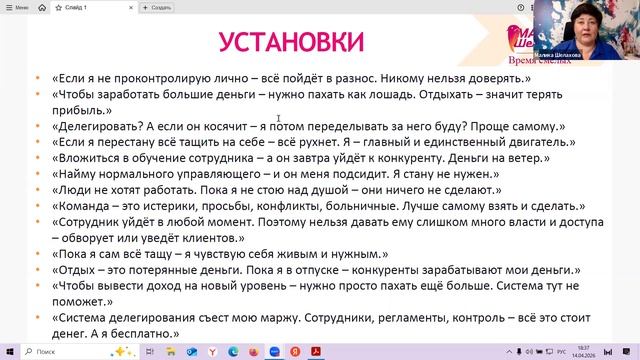Click the presenter webcam thumbnail
This screenshot has height=360, width=640.
587,30
